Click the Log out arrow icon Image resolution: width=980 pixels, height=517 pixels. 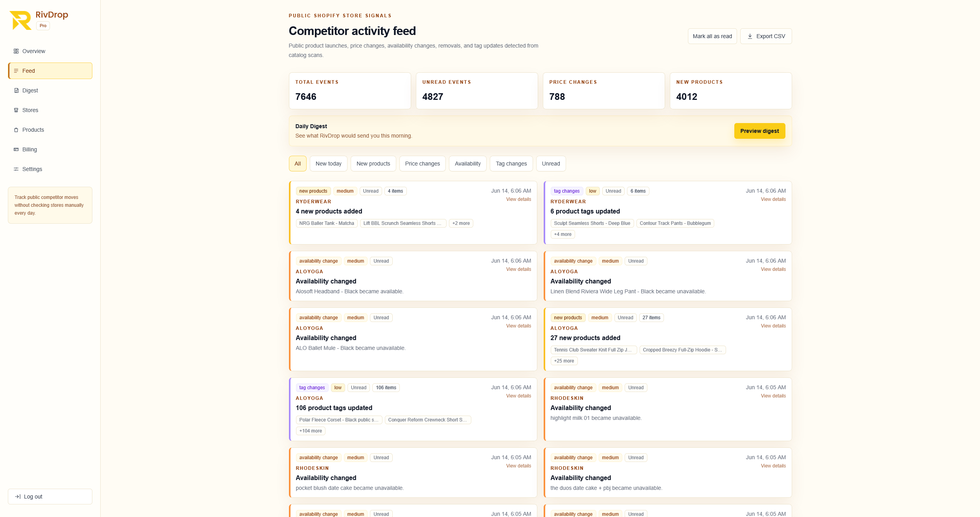18,497
